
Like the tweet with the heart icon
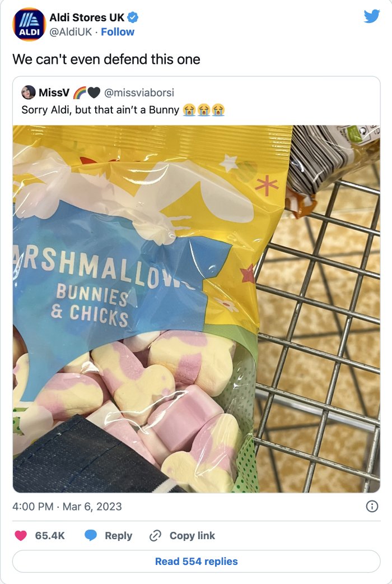[21, 536]
